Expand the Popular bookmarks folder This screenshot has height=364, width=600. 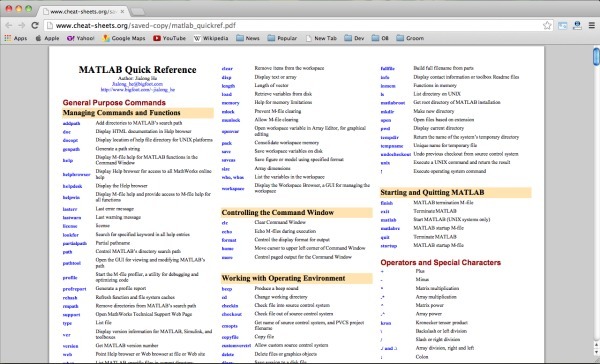point(282,38)
